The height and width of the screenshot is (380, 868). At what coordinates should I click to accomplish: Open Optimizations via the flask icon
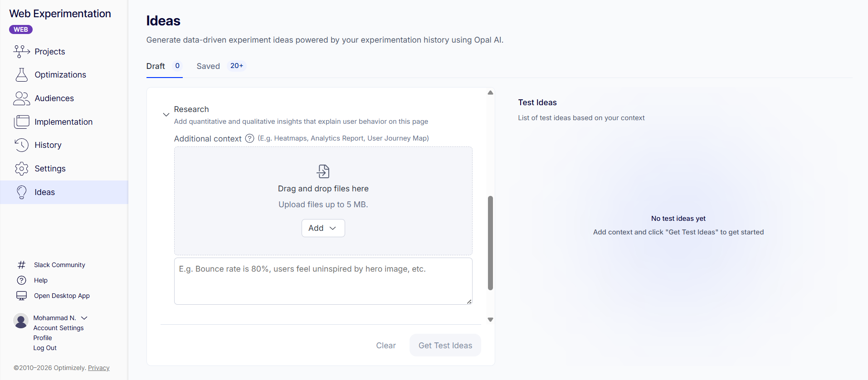tap(22, 75)
